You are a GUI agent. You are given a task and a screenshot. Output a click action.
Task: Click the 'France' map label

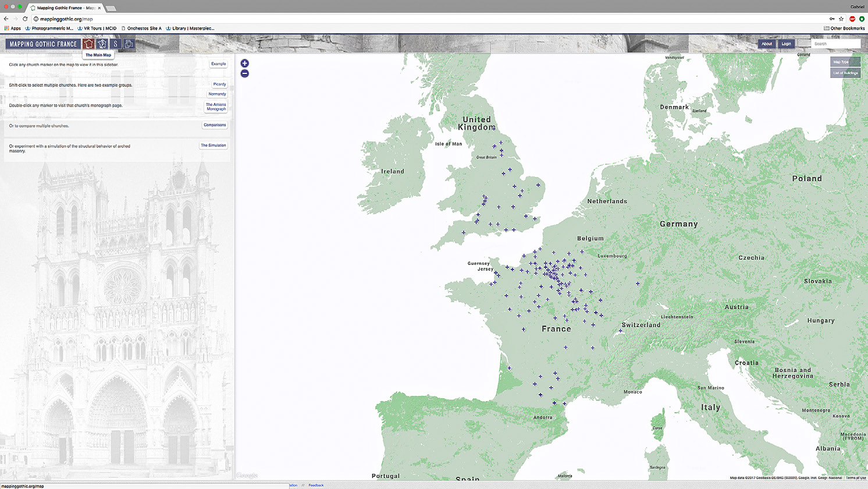(x=556, y=329)
